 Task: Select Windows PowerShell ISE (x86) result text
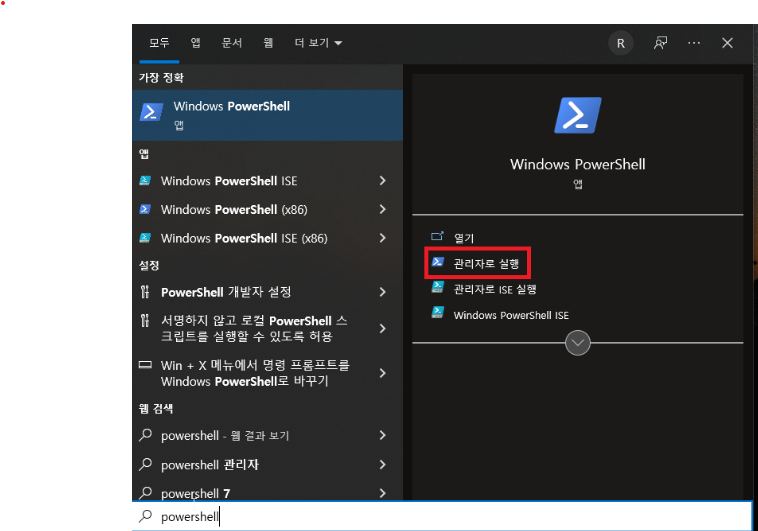(x=244, y=238)
